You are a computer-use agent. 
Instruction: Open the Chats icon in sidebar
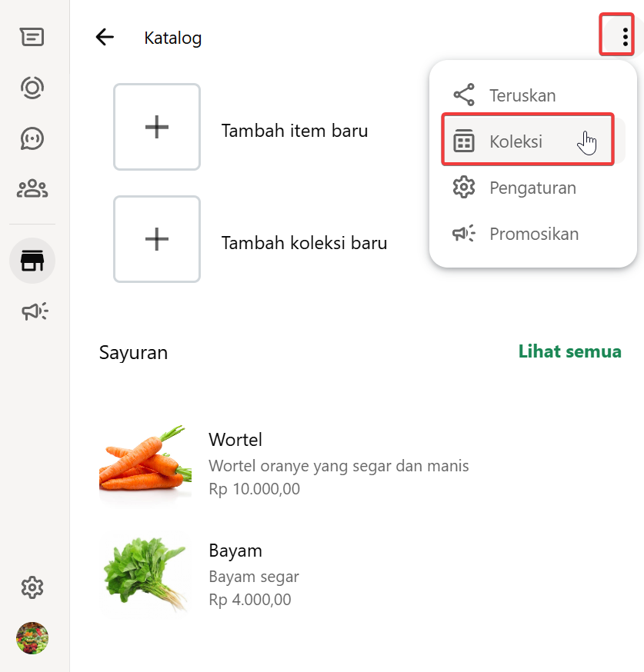point(32,37)
